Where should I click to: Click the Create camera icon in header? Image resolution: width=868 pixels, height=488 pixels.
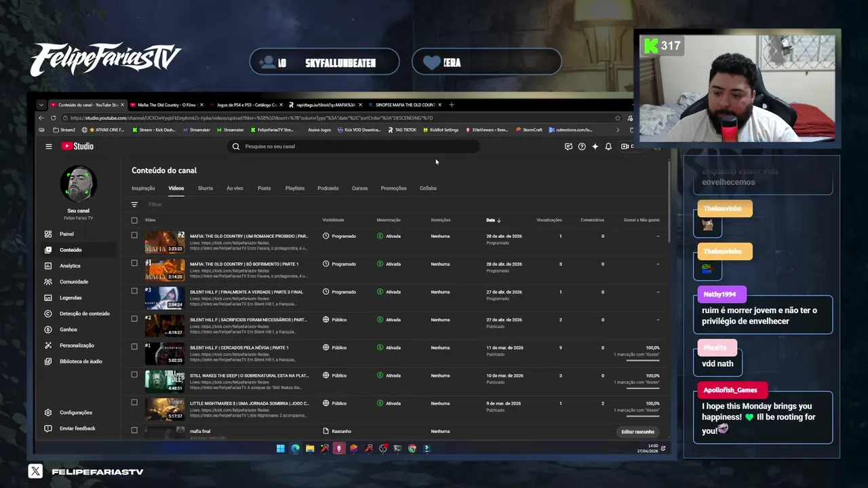(x=625, y=146)
